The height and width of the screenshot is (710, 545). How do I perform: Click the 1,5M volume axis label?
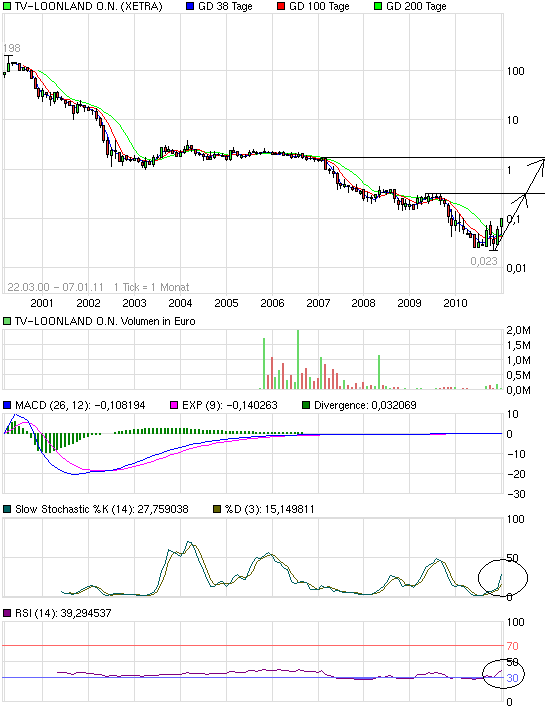[x=518, y=345]
